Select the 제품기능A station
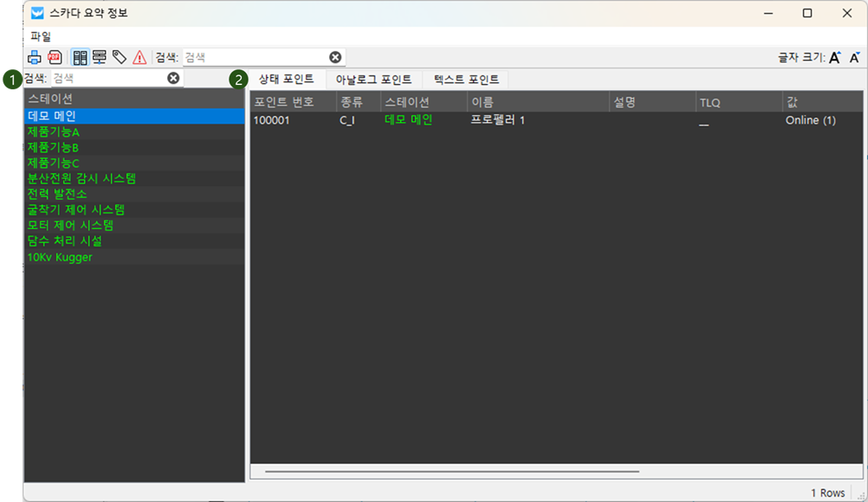 point(54,132)
